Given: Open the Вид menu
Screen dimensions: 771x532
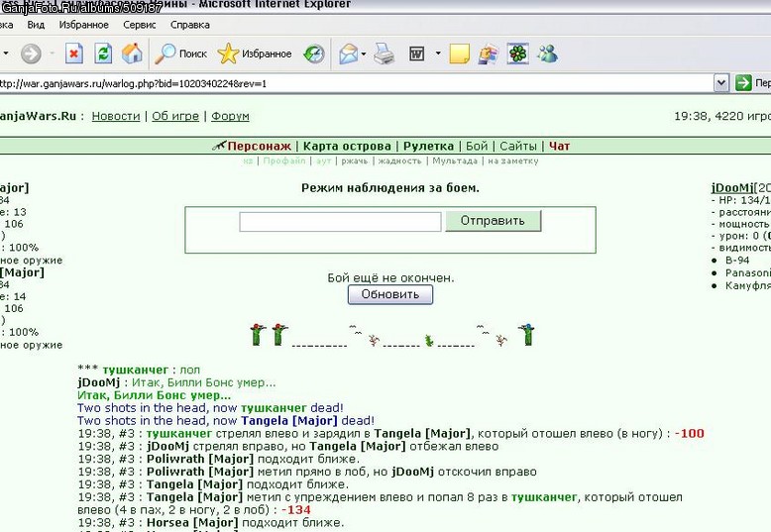Looking at the screenshot, I should click(x=36, y=25).
